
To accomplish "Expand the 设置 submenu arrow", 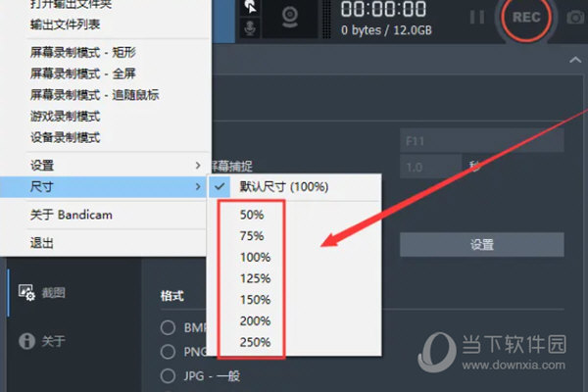I will point(198,166).
